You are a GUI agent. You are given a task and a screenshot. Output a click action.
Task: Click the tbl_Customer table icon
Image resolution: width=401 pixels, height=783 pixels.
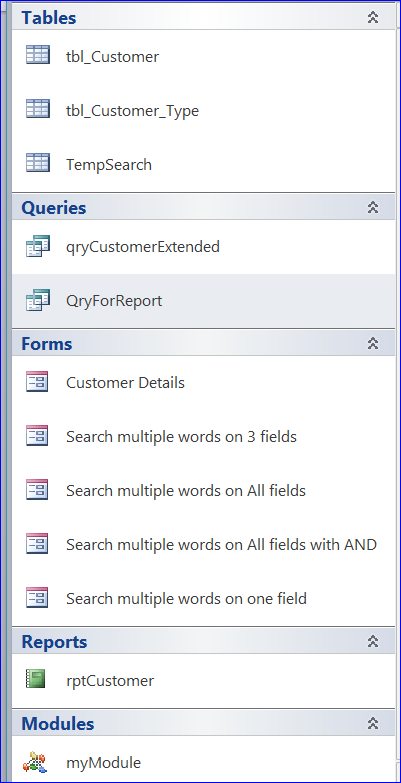pyautogui.click(x=37, y=55)
